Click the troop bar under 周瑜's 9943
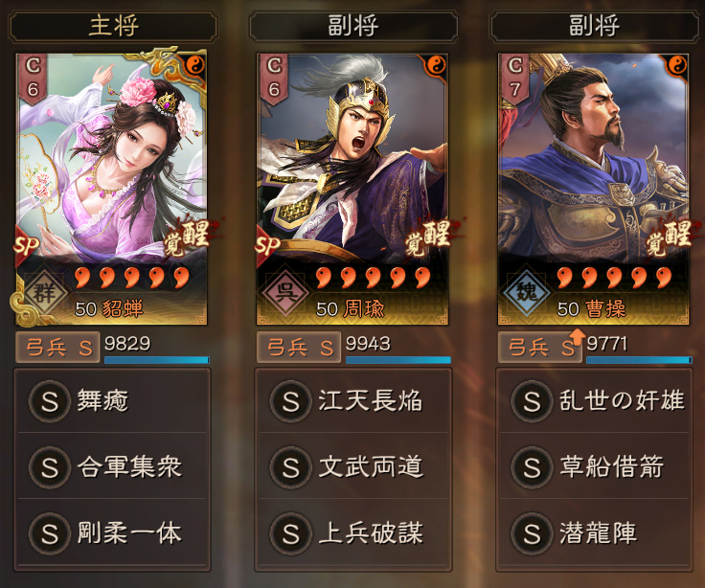 click(398, 360)
